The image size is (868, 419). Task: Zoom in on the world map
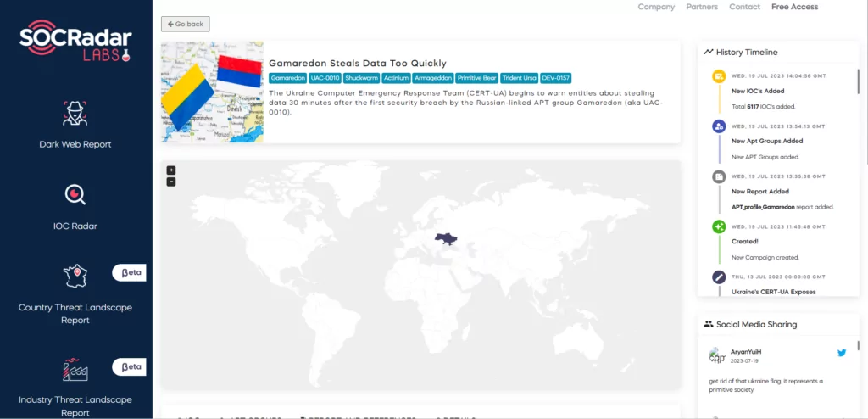tap(171, 170)
